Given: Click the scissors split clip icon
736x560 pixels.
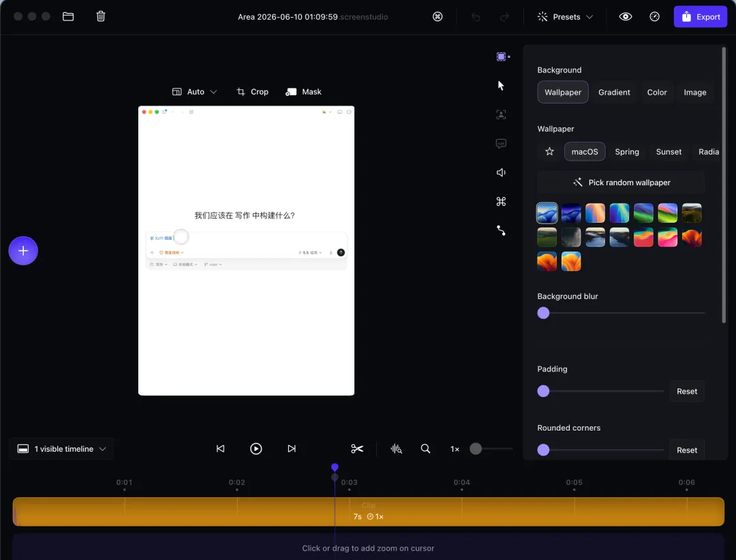Looking at the screenshot, I should (x=356, y=449).
